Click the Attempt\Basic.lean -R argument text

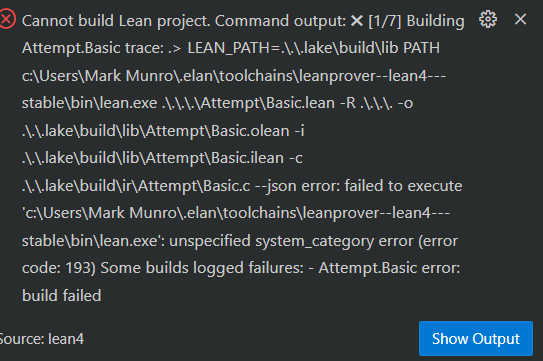tap(278, 103)
